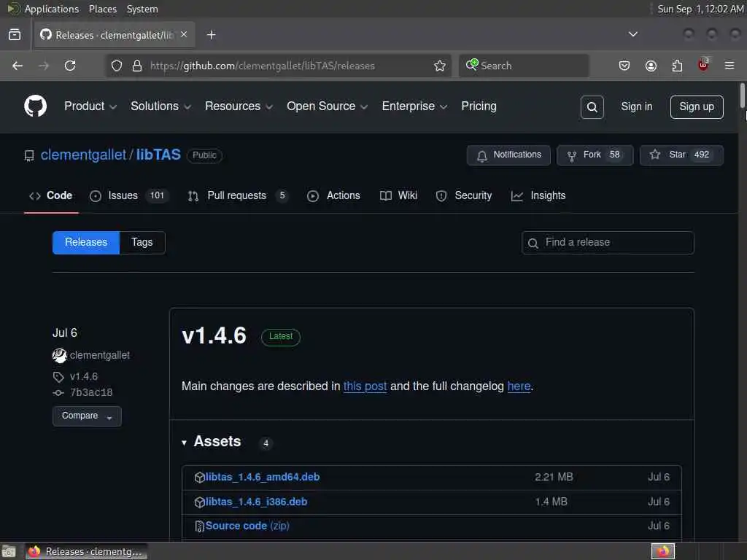This screenshot has height=560, width=747.
Task: Click the Pricing link
Action: [x=479, y=106]
